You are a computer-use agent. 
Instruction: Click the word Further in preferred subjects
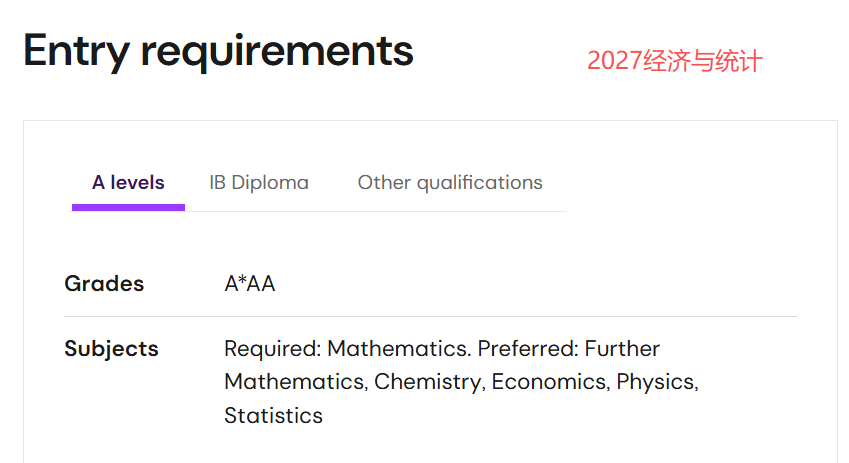coord(622,349)
